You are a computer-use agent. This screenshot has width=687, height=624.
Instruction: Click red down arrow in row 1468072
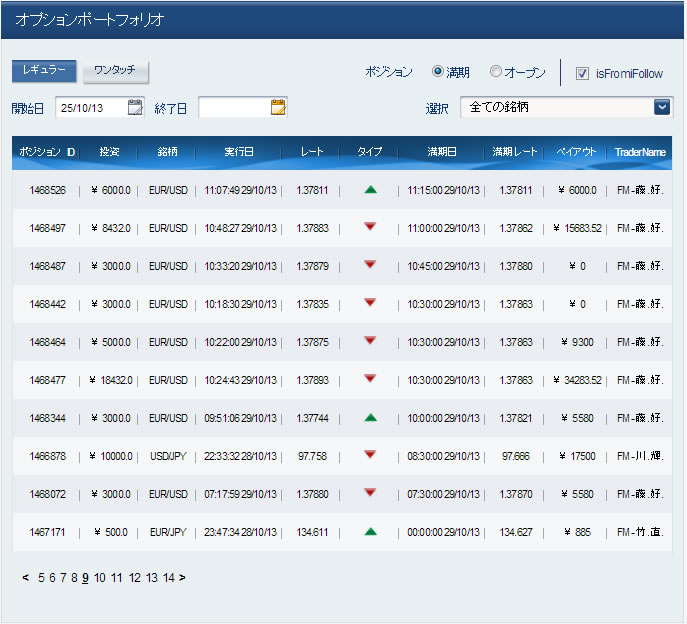pos(370,492)
